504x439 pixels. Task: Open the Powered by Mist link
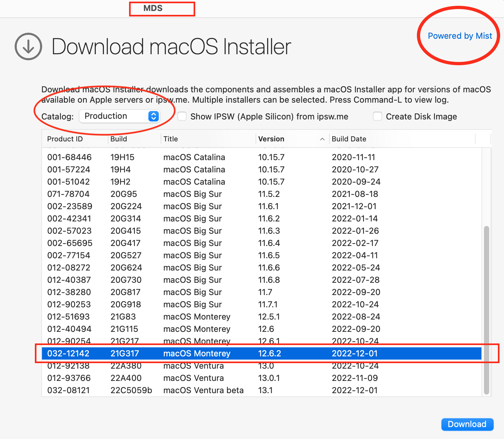point(460,36)
